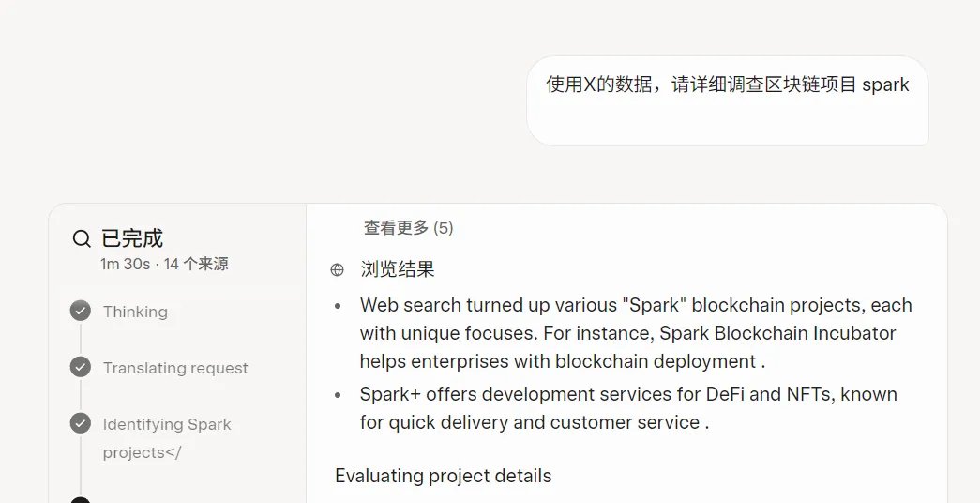
Task: Click the 1m 30s duration text
Action: click(125, 264)
